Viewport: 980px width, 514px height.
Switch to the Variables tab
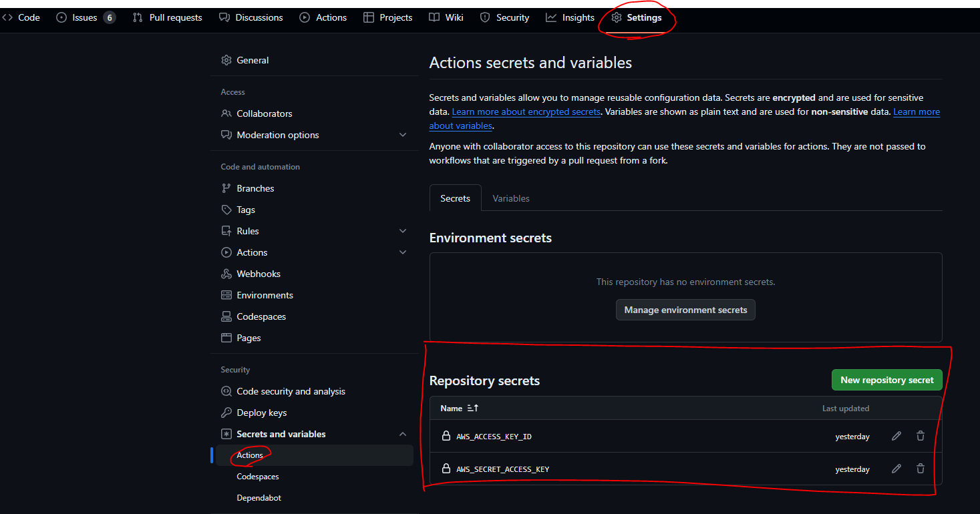click(x=511, y=198)
